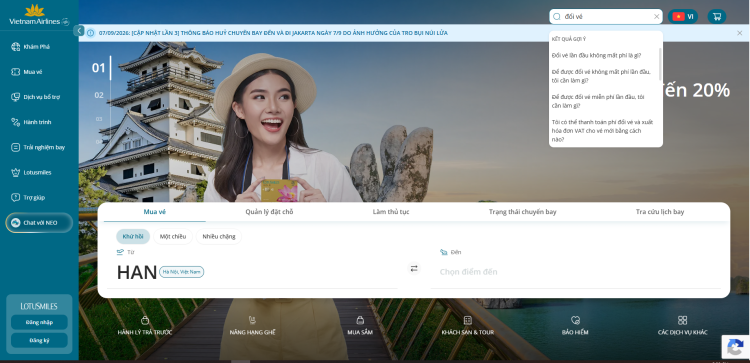750x363 pixels.
Task: Click the suggestions list scrollbar
Action: (661, 64)
